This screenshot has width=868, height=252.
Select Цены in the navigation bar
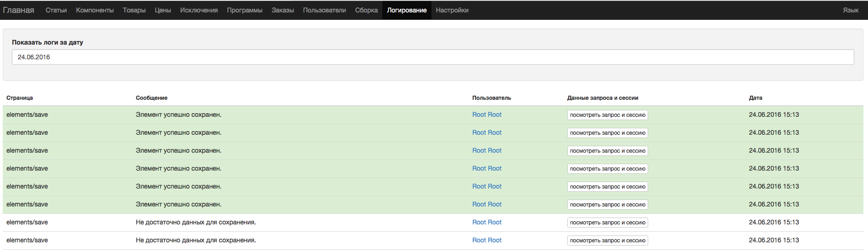(162, 10)
